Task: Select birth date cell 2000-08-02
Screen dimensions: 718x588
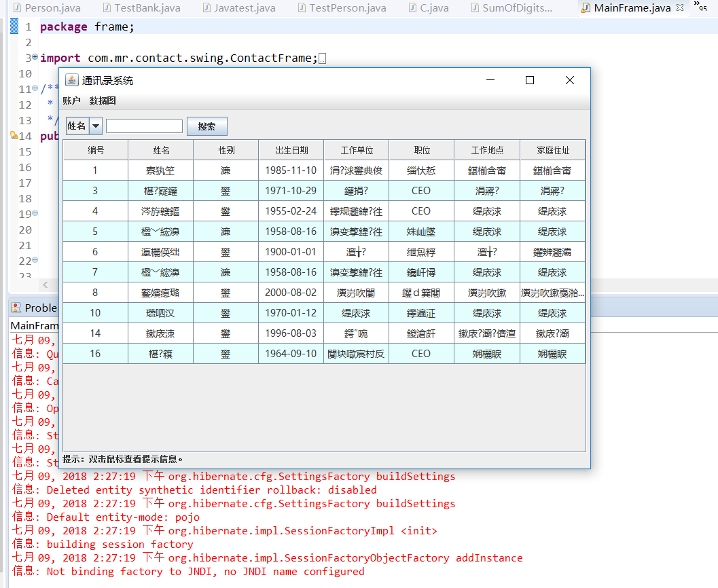Action: click(291, 293)
